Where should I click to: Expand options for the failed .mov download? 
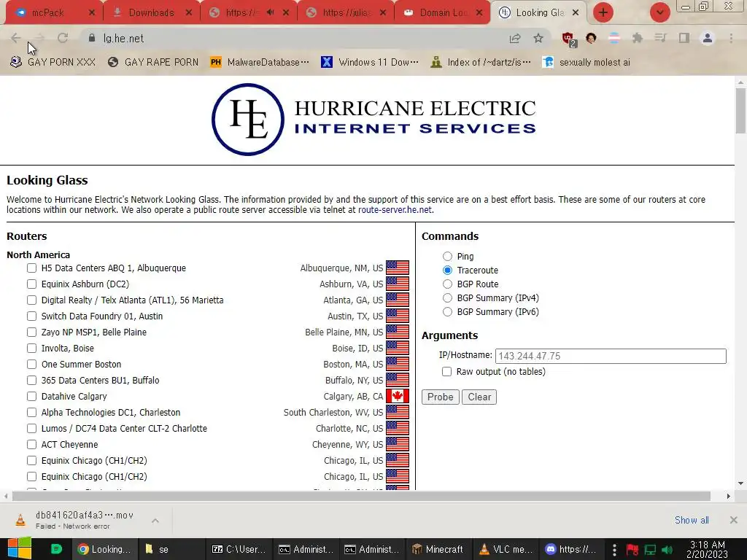tap(155, 521)
